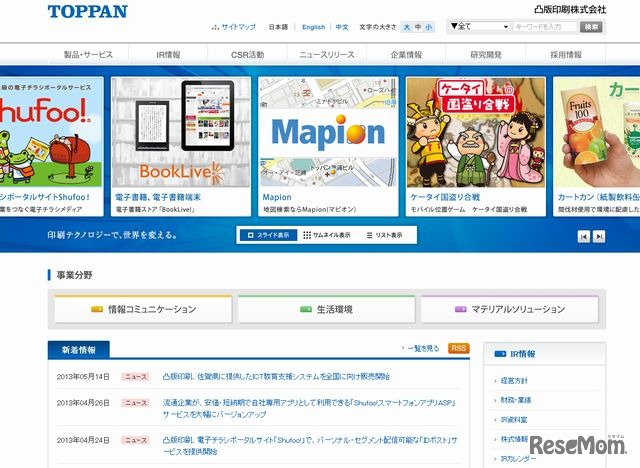Open 経営方針 in IR sidebar
640x468 pixels.
[514, 381]
